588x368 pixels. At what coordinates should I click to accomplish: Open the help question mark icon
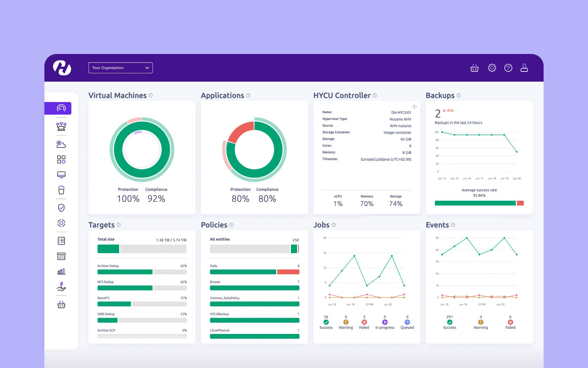(508, 68)
